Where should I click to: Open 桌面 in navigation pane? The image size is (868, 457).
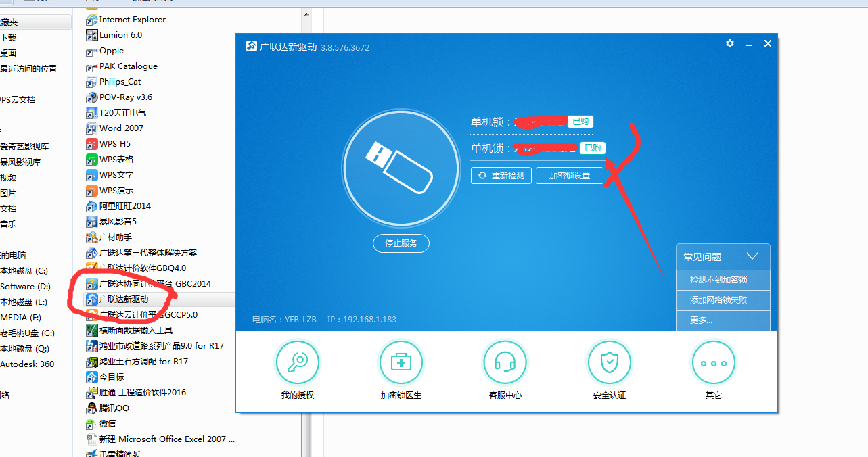coord(8,53)
